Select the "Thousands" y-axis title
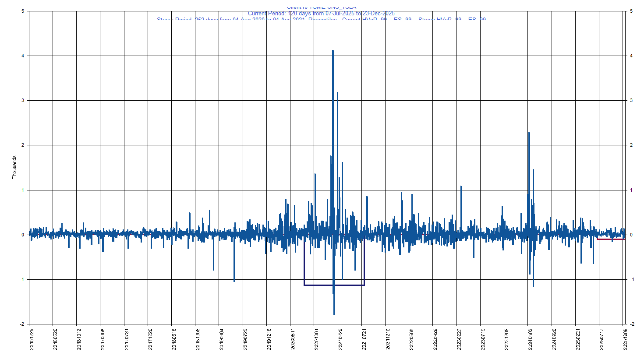The image size is (644, 359). pos(14,167)
